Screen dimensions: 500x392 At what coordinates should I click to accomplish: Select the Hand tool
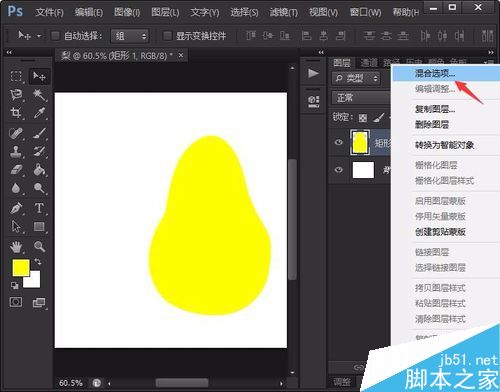point(16,247)
